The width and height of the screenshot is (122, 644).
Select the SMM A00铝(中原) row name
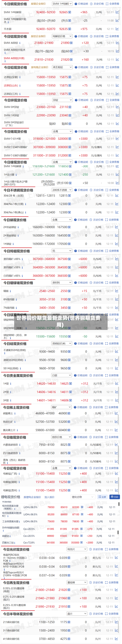pyautogui.click(x=14, y=58)
